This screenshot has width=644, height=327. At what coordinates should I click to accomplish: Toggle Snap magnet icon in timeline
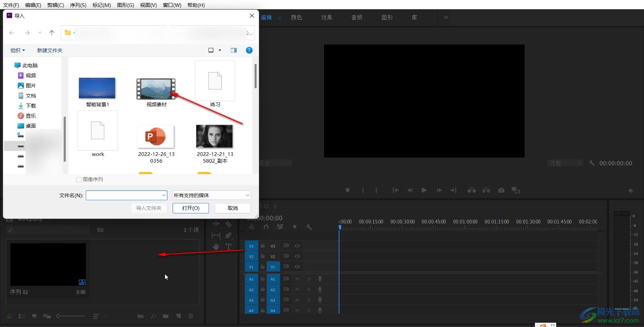(x=266, y=227)
